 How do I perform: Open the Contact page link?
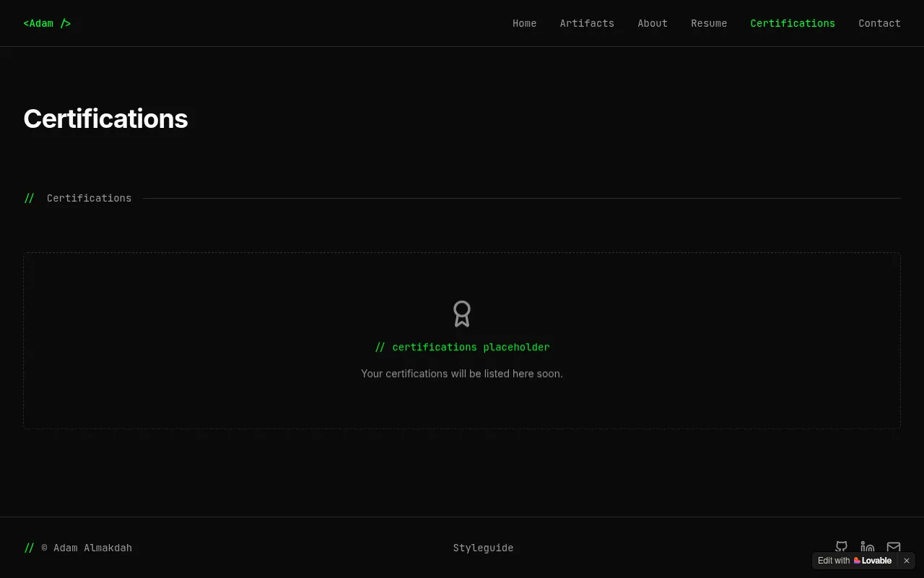click(879, 23)
